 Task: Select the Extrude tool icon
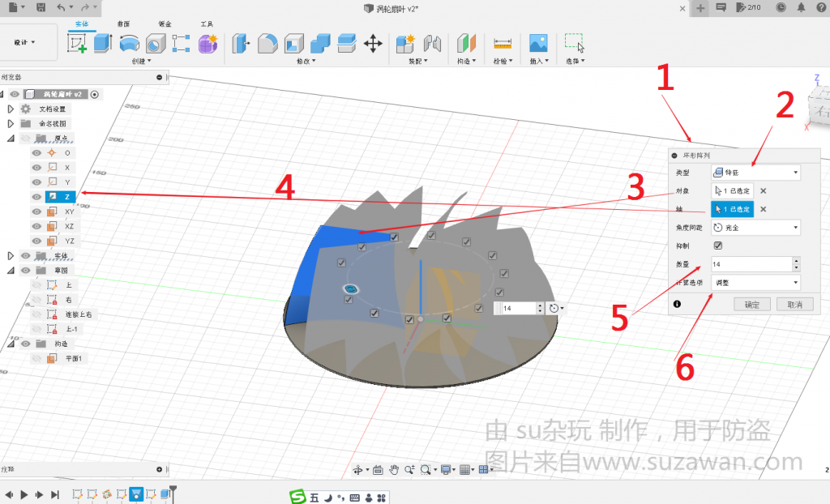tap(103, 43)
